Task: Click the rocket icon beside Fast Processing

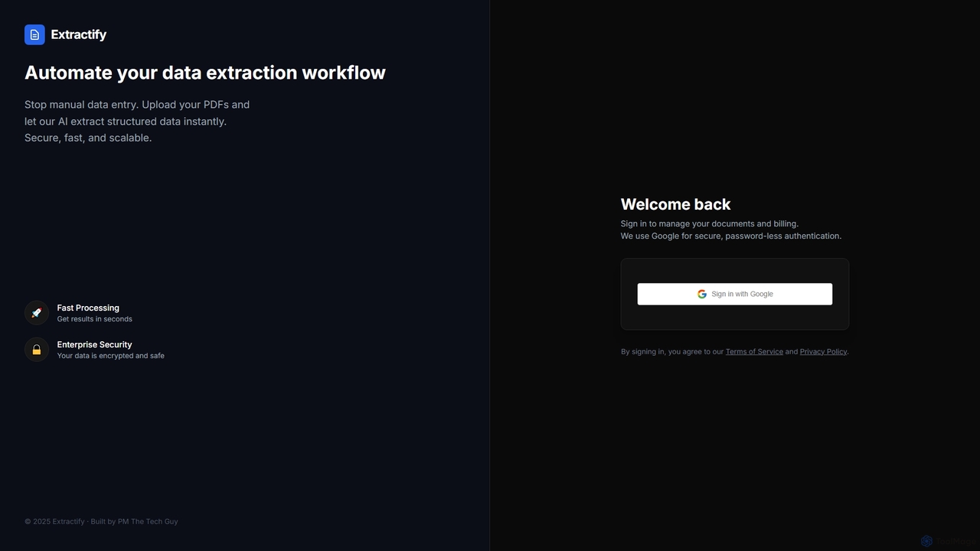Action: click(37, 313)
